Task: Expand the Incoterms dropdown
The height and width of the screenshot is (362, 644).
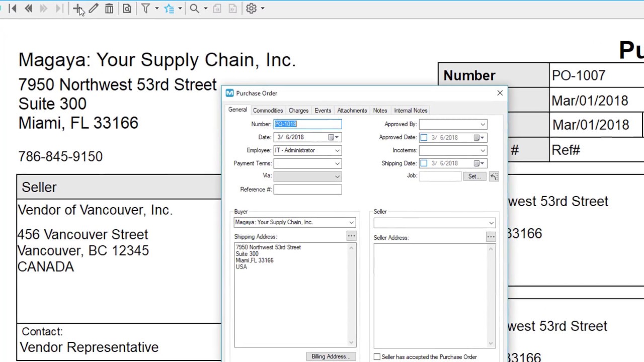Action: (482, 150)
